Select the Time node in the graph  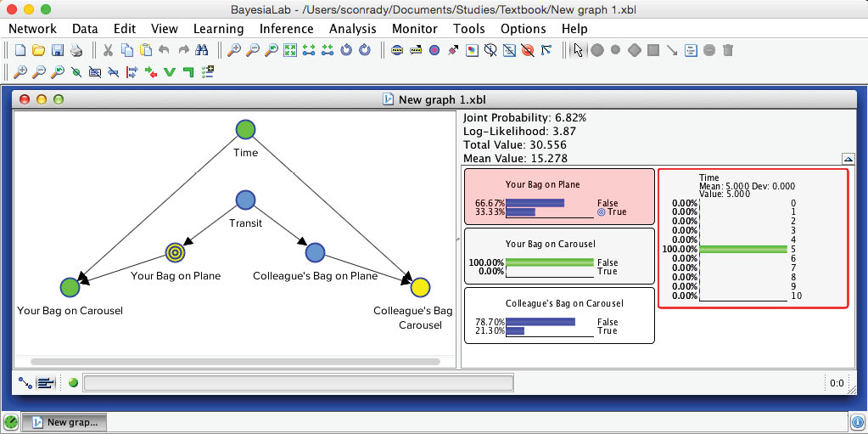click(x=245, y=130)
